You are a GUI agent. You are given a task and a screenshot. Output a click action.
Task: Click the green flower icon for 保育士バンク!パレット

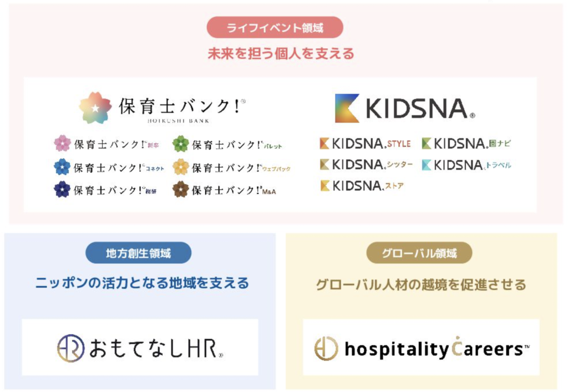(x=181, y=144)
